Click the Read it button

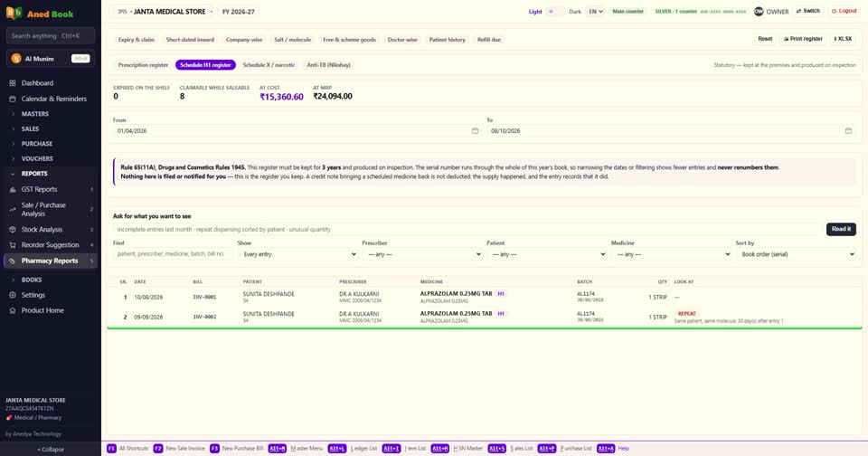click(x=841, y=229)
